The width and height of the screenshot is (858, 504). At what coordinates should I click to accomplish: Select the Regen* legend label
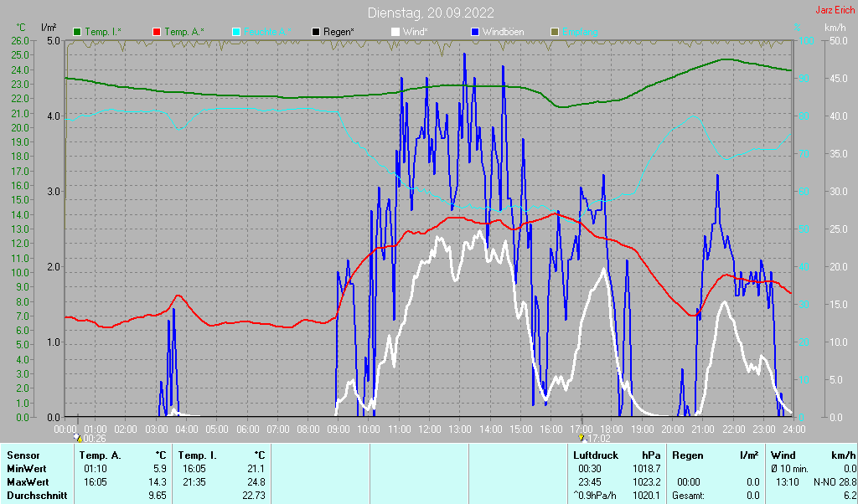click(339, 33)
